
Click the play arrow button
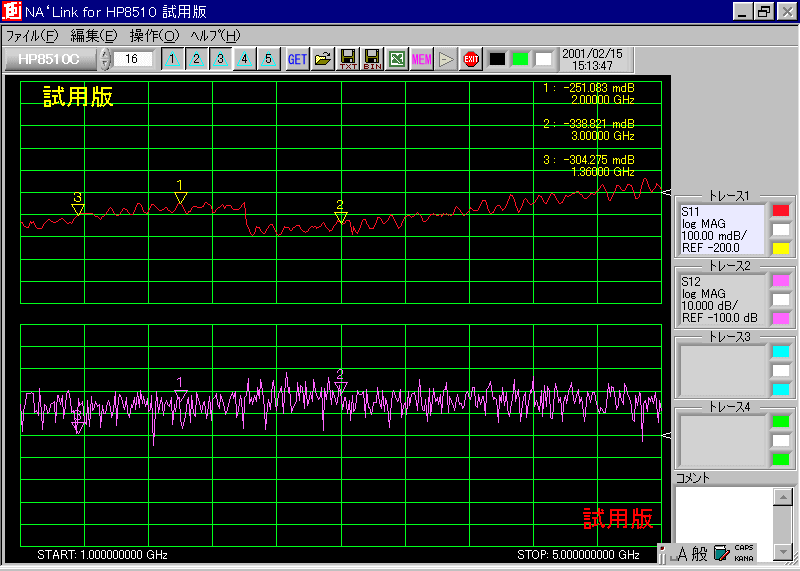446,59
